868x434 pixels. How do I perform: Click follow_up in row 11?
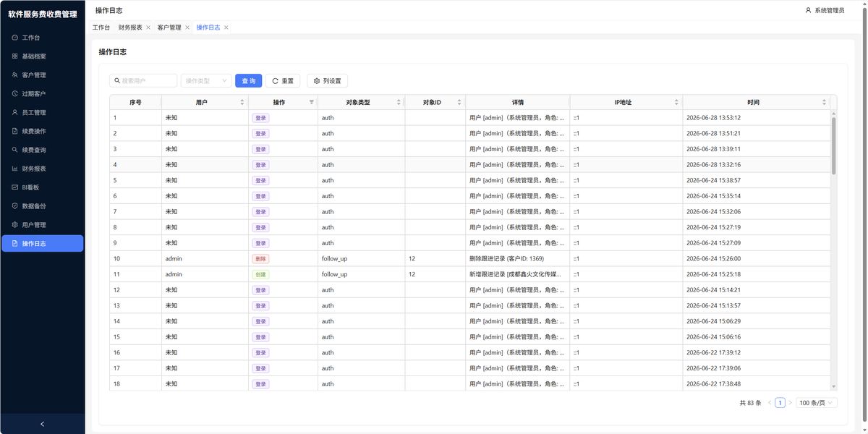tap(334, 274)
